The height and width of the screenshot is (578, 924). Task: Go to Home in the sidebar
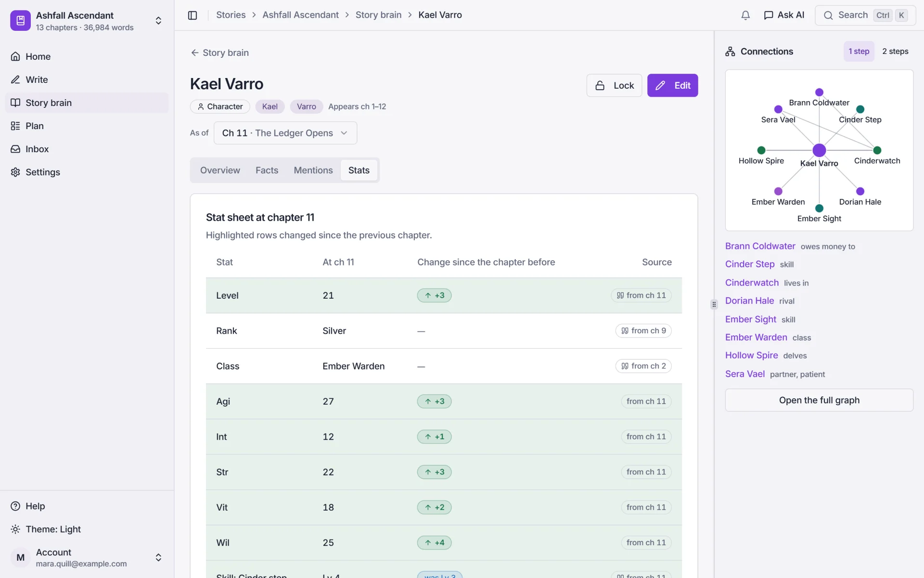pos(87,56)
